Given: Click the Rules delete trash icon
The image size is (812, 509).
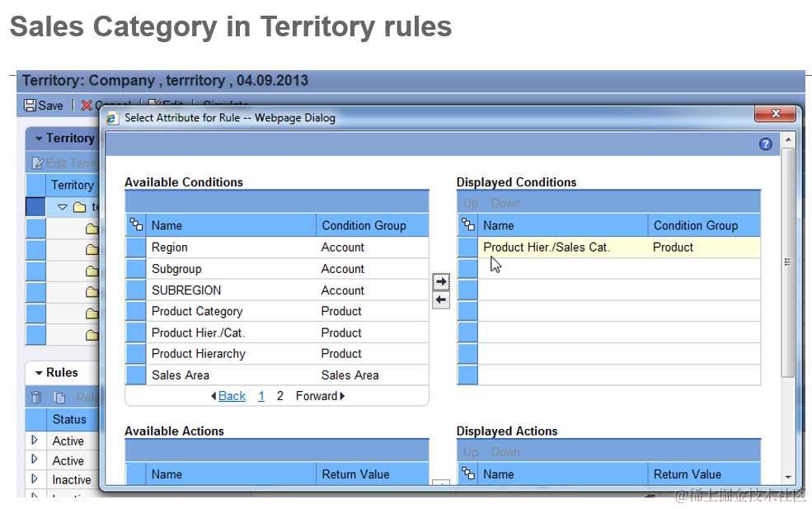Looking at the screenshot, I should (x=36, y=398).
